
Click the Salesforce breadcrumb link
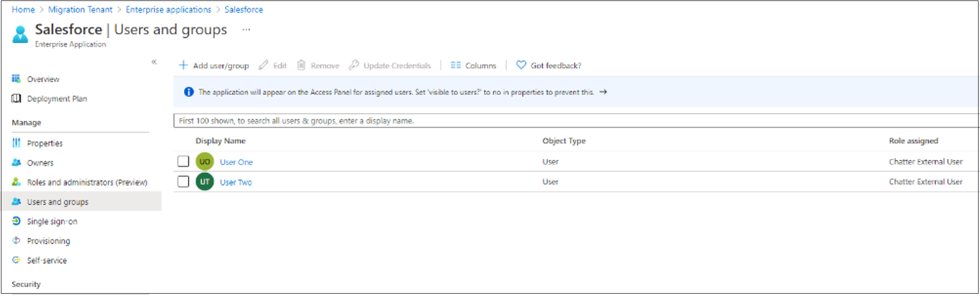point(244,9)
